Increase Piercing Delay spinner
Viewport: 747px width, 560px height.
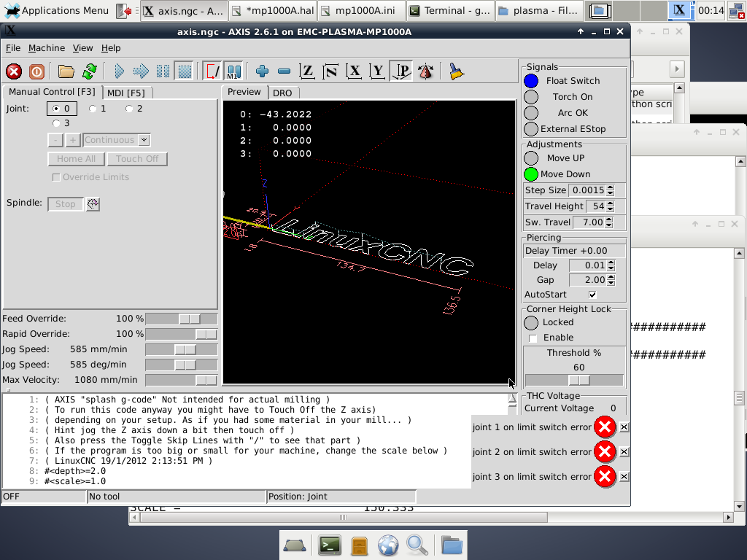[x=611, y=262]
